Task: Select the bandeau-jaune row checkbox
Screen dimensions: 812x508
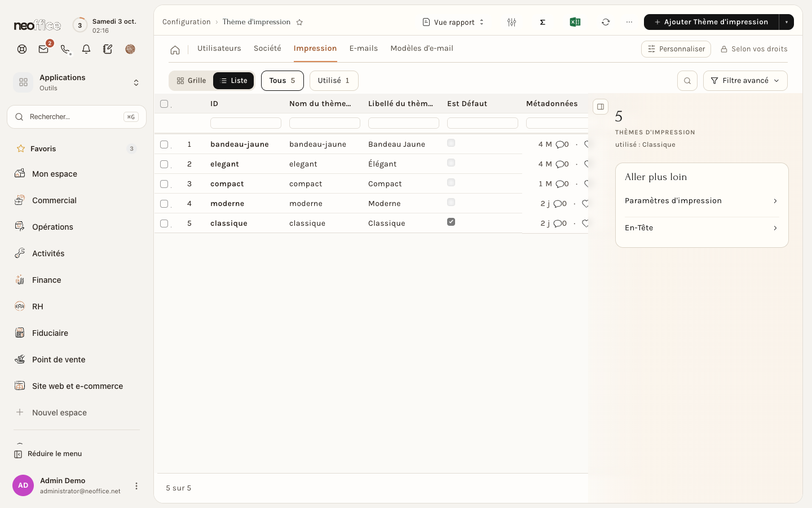Action: 164,144
